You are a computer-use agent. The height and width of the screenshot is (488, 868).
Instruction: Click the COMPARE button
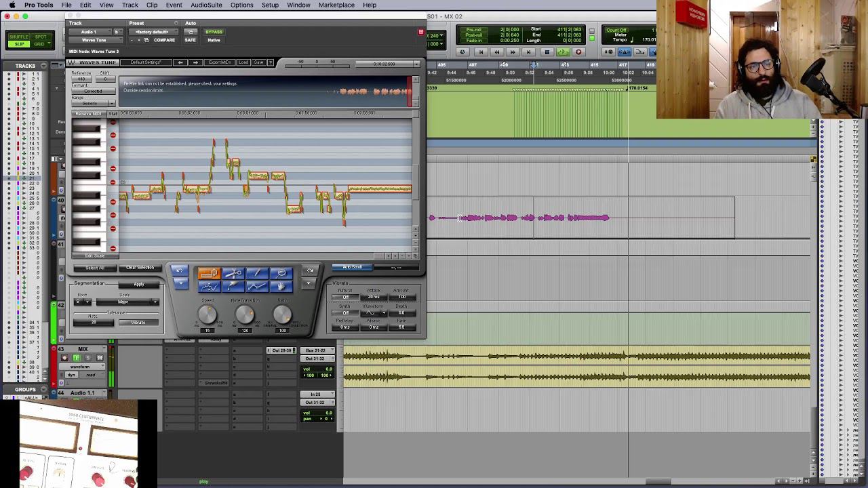pyautogui.click(x=164, y=40)
